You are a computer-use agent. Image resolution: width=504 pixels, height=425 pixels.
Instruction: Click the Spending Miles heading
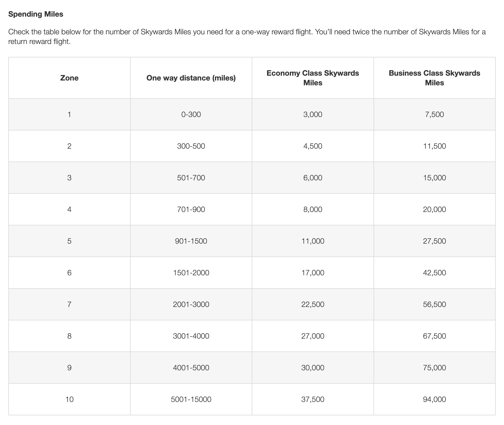tap(36, 14)
